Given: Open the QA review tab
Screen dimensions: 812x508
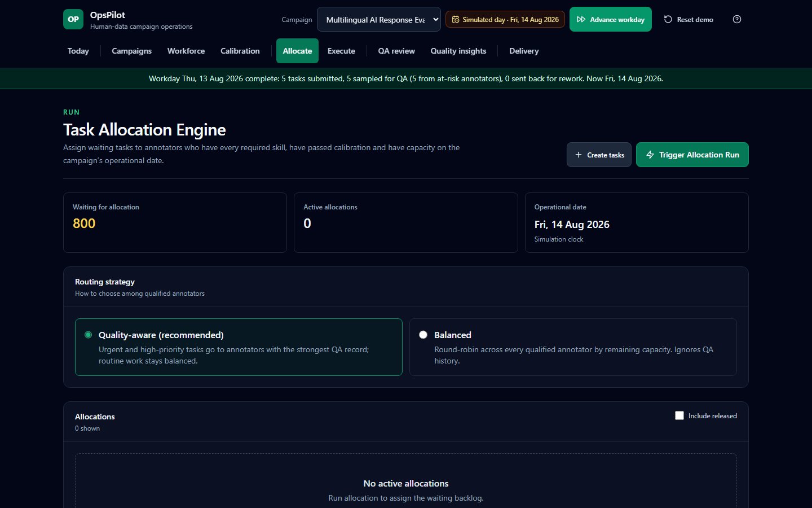Looking at the screenshot, I should (x=396, y=51).
